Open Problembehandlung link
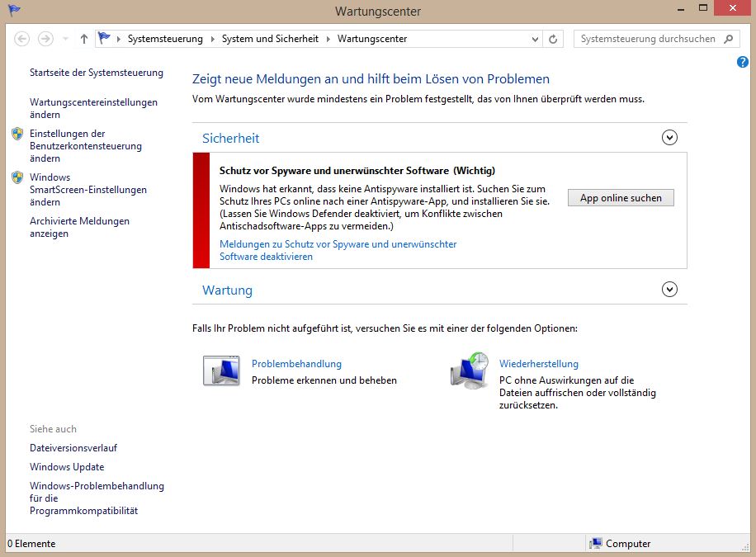Viewport: 756px width, 557px height. click(x=296, y=364)
